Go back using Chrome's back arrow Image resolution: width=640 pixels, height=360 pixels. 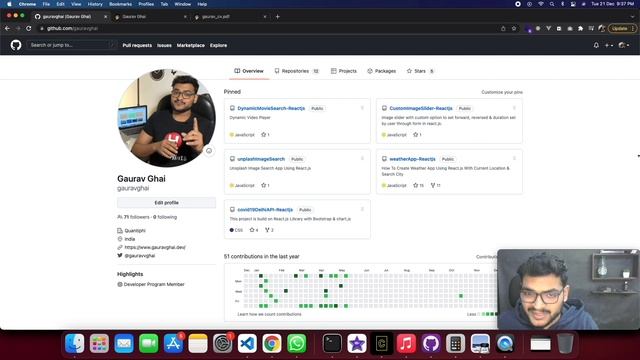click(7, 29)
